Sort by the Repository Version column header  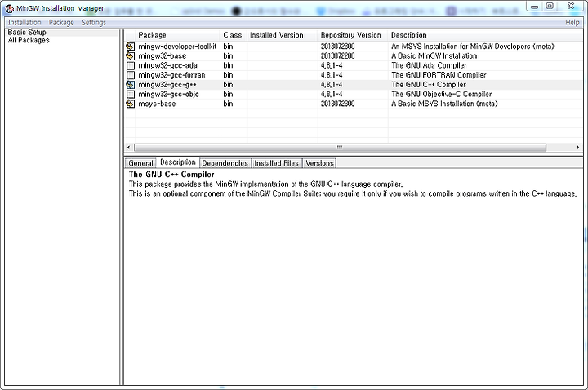[353, 35]
